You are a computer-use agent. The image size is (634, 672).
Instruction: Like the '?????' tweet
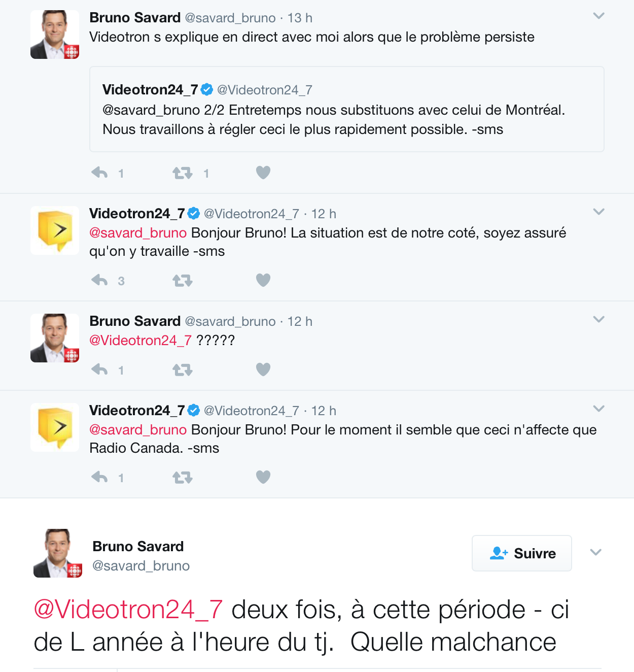coord(263,369)
